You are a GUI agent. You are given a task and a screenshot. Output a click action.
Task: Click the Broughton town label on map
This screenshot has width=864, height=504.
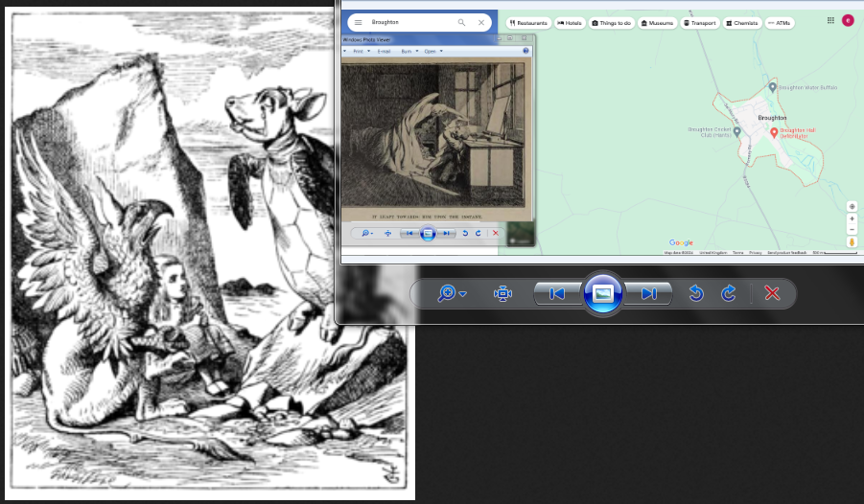pos(772,118)
